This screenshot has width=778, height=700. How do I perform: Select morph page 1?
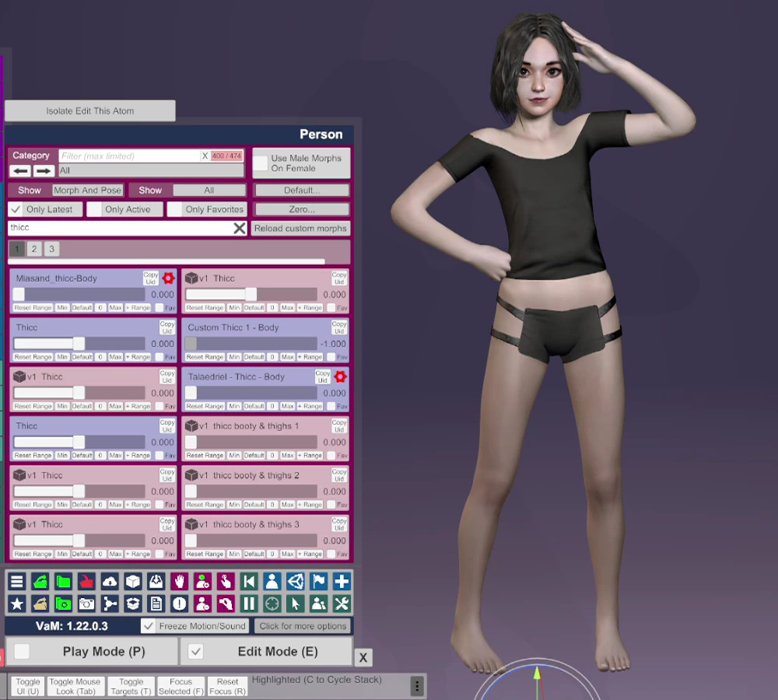point(17,249)
